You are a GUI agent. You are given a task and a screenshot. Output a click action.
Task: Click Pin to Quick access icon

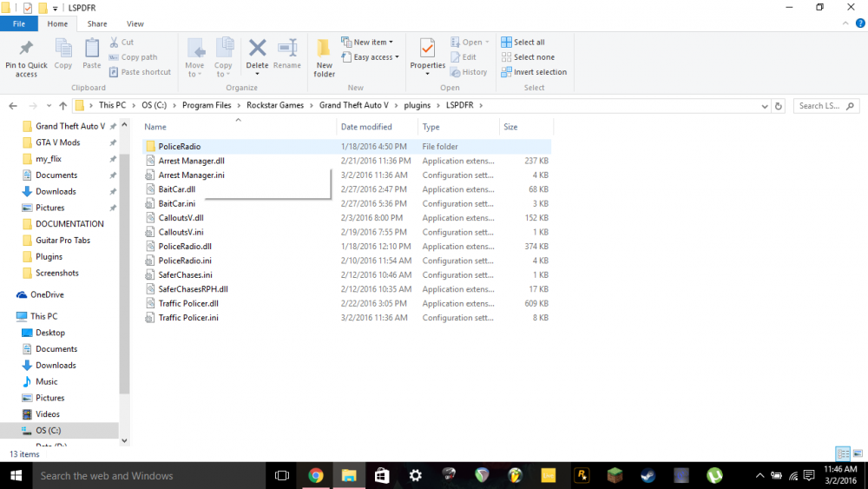(x=26, y=48)
